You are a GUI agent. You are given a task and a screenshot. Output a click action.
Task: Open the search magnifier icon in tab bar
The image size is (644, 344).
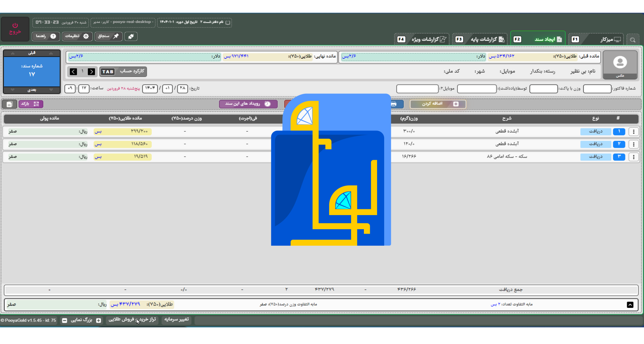[x=633, y=40]
